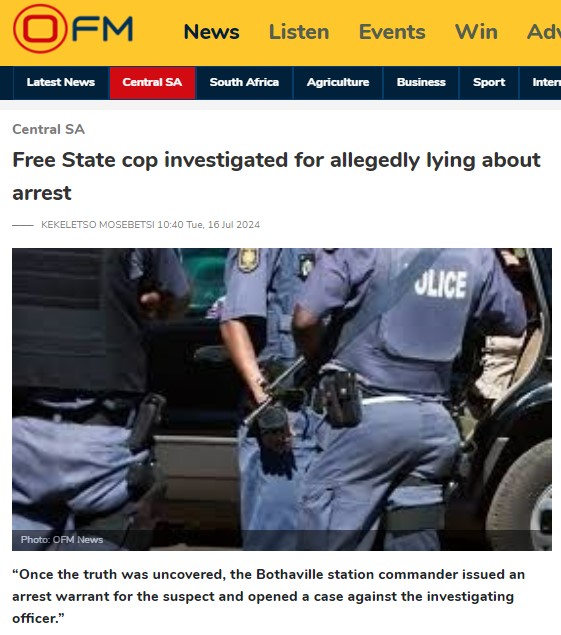This screenshot has width=561, height=635.
Task: Open the Listen menu
Action: pos(299,32)
